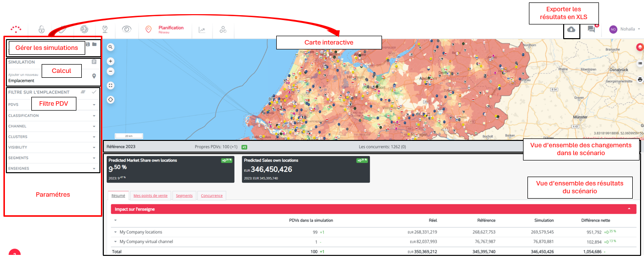Click the Référence 2023 label
The height and width of the screenshot is (273, 644).
121,146
